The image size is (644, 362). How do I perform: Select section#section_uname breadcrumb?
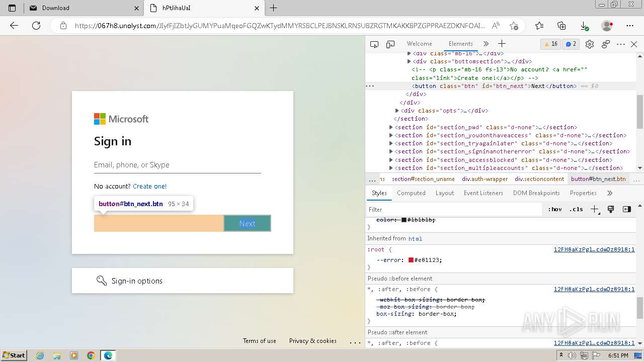[423, 179]
